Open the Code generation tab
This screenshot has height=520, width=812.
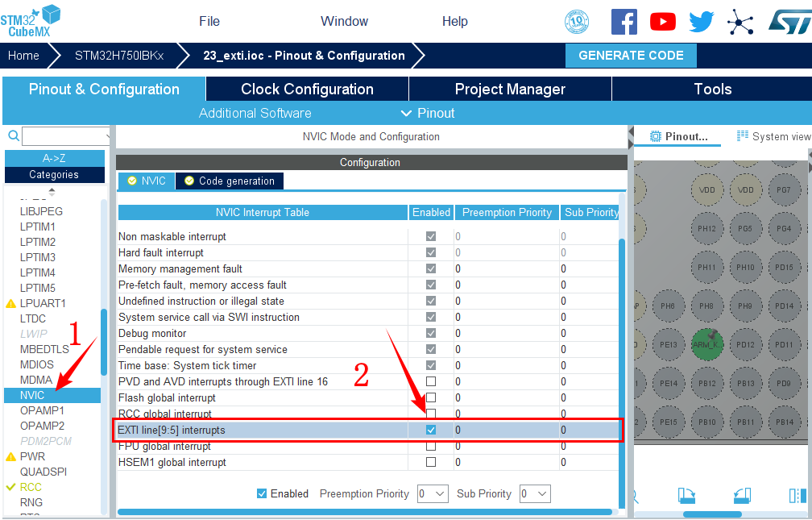[x=230, y=181]
